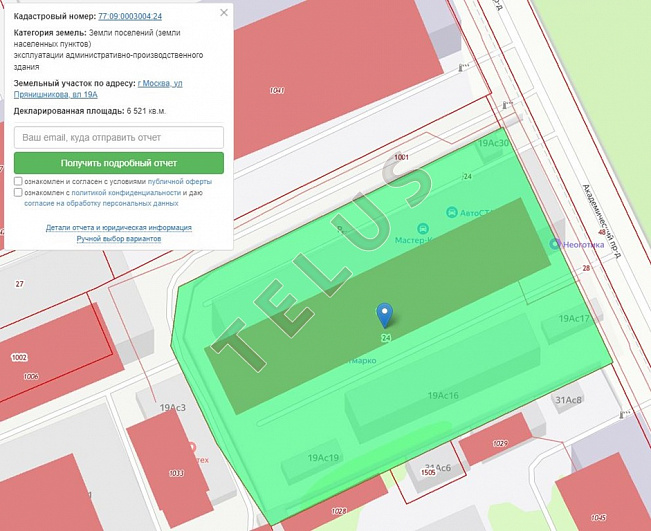651x531 pixels.
Task: Click parcel label 1045 on the map
Action: point(598,517)
